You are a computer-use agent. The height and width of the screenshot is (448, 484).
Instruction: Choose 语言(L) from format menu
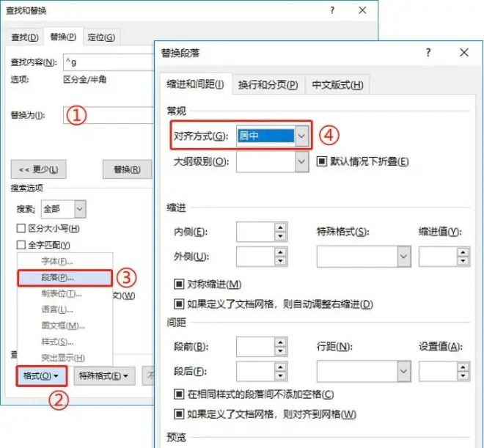click(x=65, y=309)
